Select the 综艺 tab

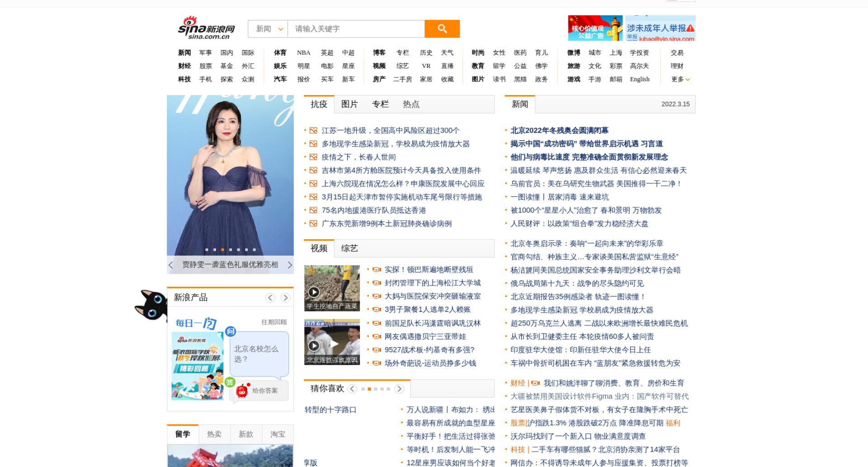[x=349, y=248]
